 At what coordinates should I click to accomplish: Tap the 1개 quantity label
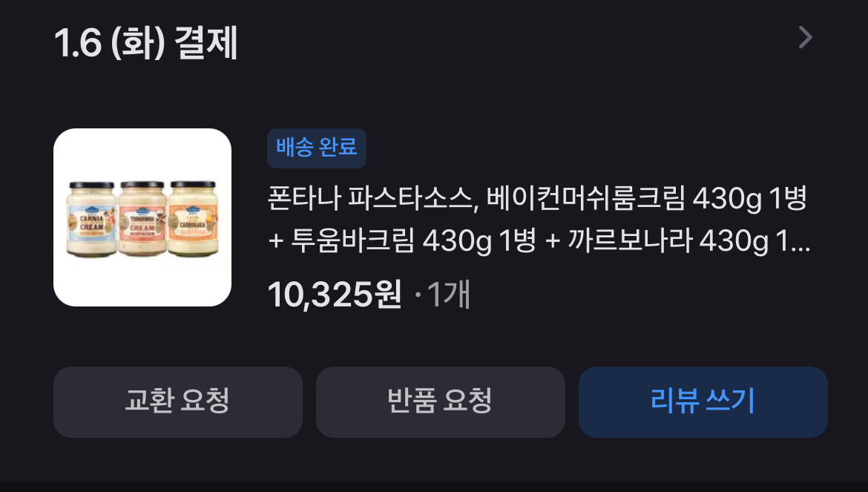449,294
